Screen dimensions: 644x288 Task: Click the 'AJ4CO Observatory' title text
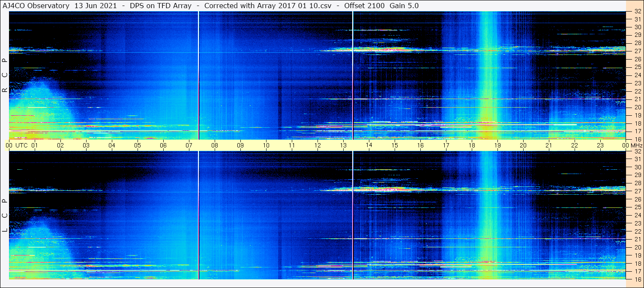[x=36, y=6]
